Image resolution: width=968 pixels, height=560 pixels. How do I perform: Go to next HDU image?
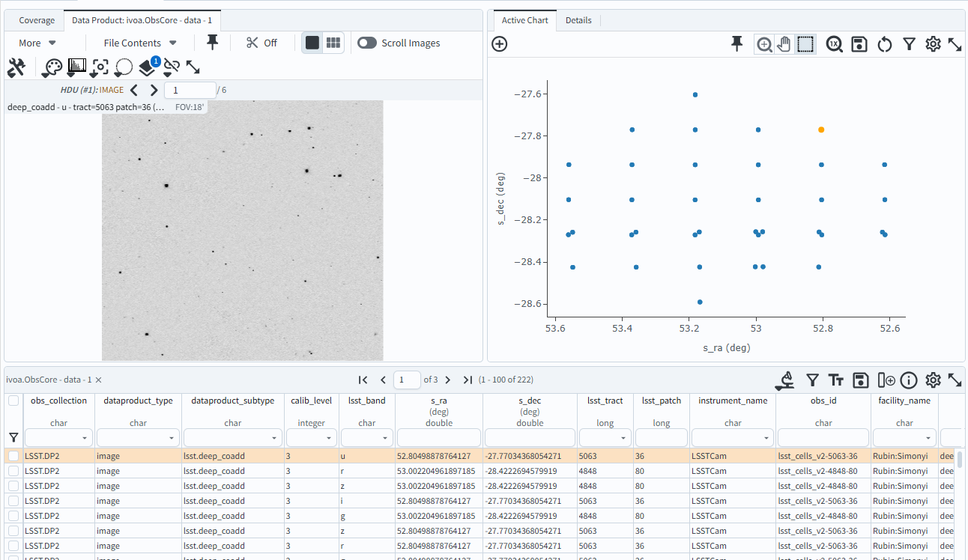[x=154, y=90]
